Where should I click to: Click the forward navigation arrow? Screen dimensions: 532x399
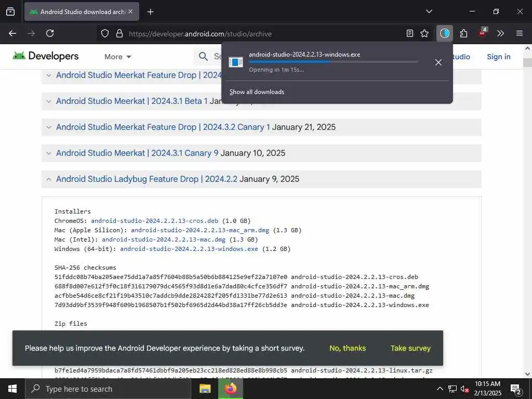click(x=31, y=33)
